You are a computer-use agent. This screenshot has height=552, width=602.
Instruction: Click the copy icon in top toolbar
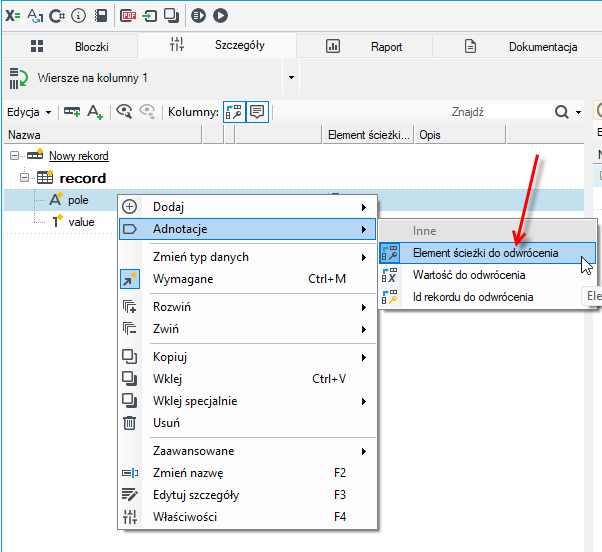[171, 16]
